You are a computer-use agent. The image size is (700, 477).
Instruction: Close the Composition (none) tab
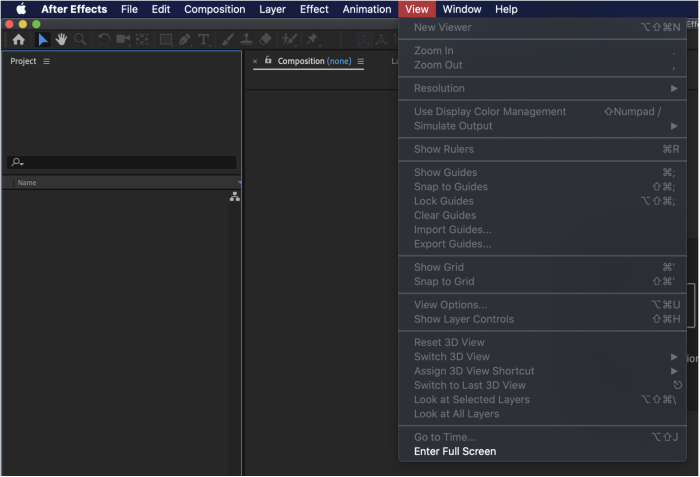pyautogui.click(x=255, y=61)
